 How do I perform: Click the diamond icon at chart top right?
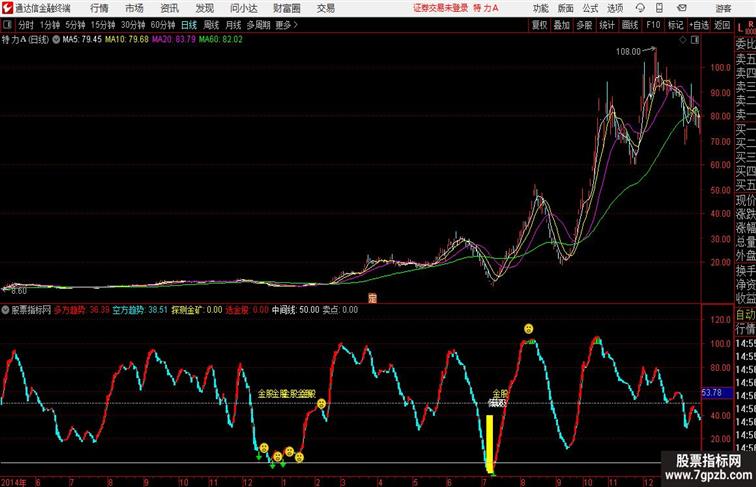click(x=683, y=40)
